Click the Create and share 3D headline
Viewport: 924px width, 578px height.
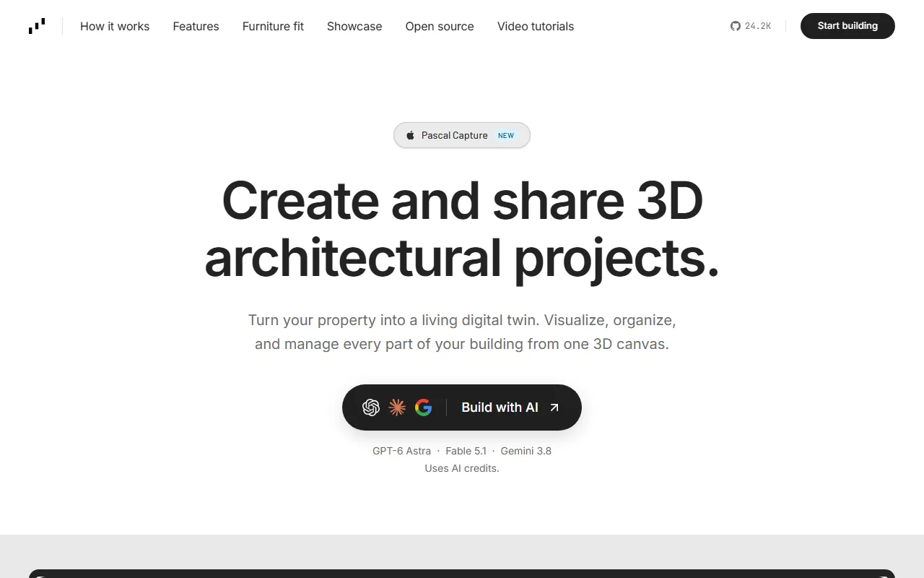click(x=462, y=228)
